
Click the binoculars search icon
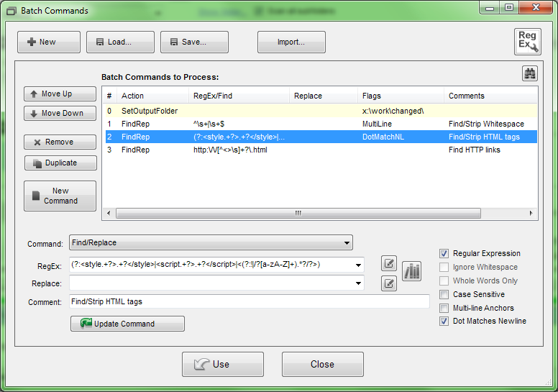529,73
